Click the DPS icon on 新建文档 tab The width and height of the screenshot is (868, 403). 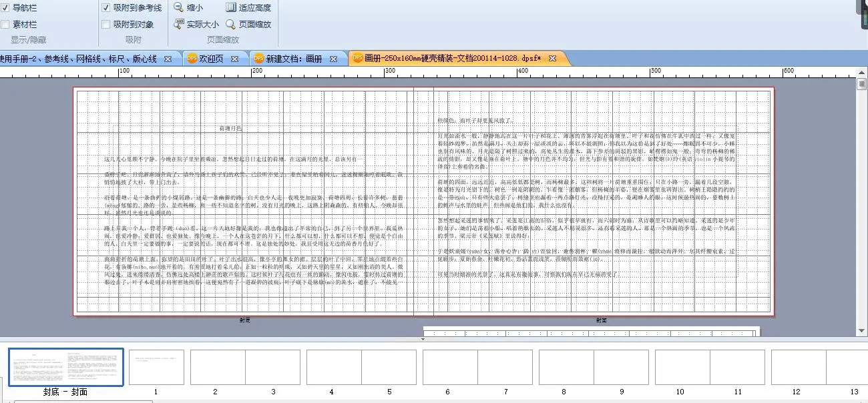click(258, 59)
